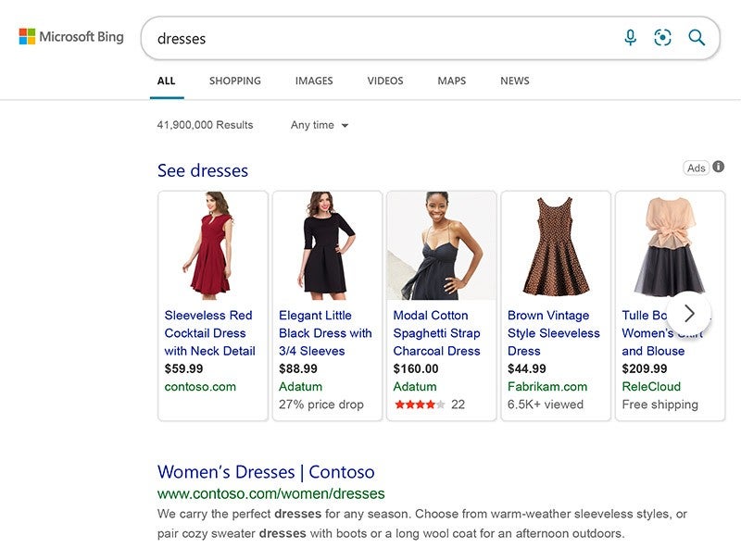
Task: Click the four-star rating on Modal Cotton dress
Action: (x=420, y=404)
